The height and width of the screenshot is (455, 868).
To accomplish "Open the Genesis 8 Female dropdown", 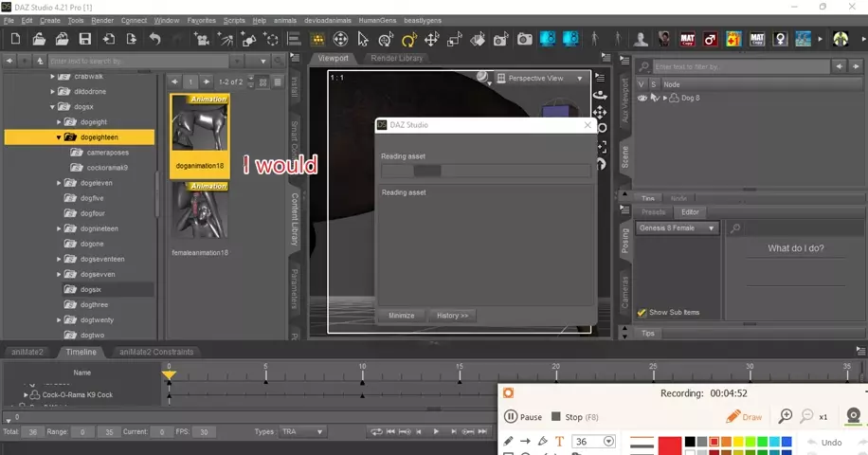I will point(678,227).
